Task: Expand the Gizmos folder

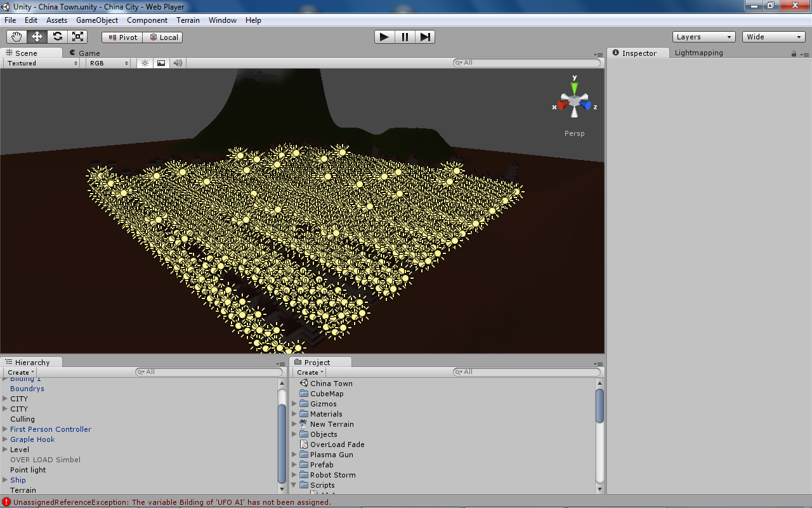Action: click(x=294, y=404)
